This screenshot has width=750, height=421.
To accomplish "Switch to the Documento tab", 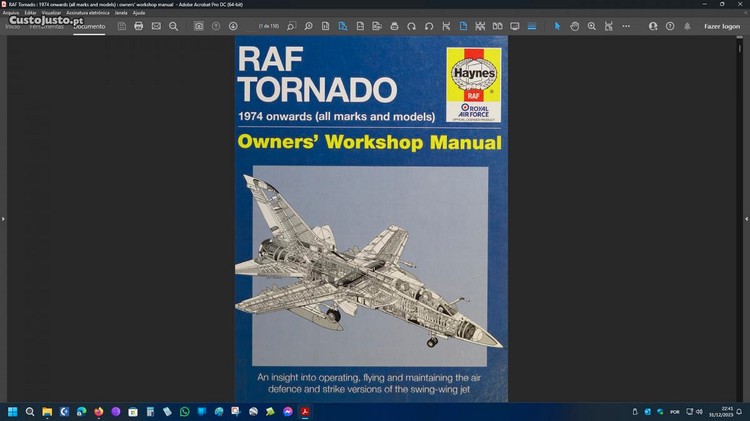I will pos(89,26).
